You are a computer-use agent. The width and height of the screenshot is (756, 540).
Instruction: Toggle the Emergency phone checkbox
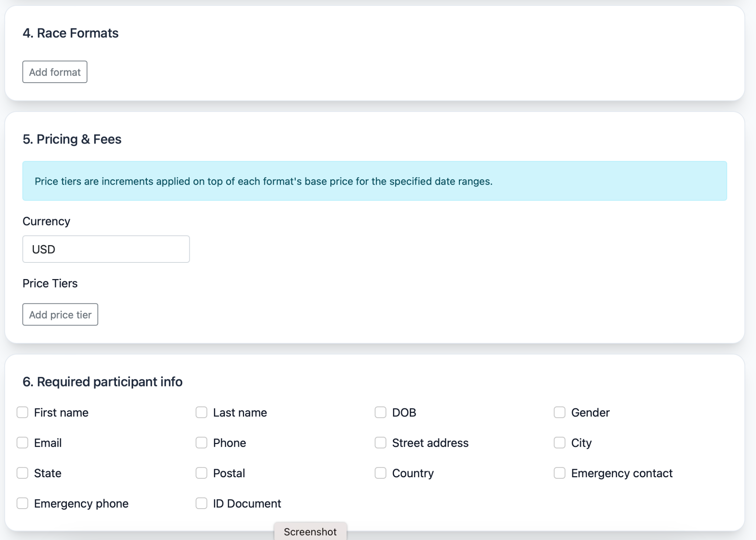[x=23, y=503]
